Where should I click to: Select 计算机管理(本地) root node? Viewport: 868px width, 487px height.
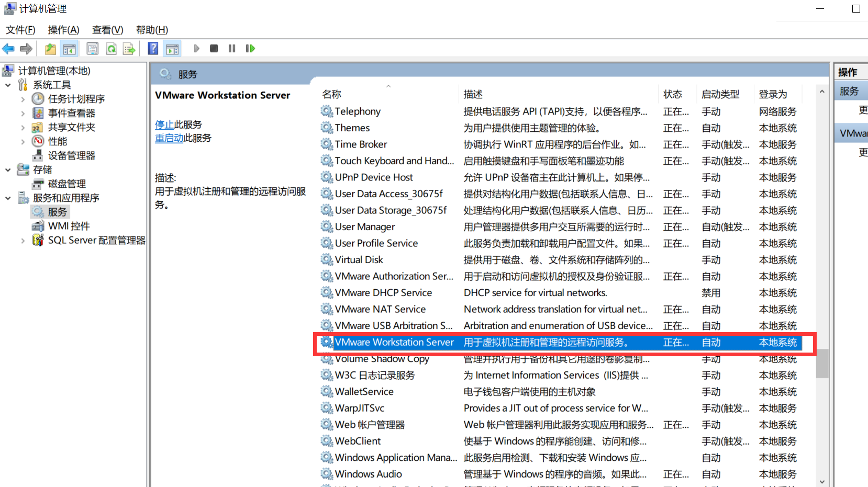pyautogui.click(x=54, y=71)
